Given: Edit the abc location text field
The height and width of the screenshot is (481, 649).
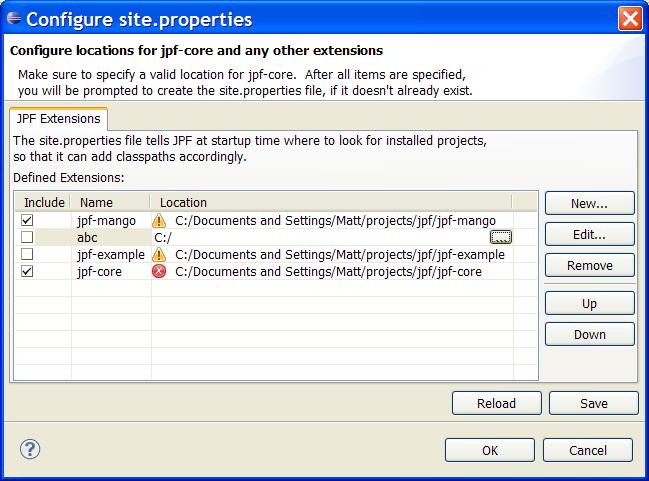Looking at the screenshot, I should point(318,237).
